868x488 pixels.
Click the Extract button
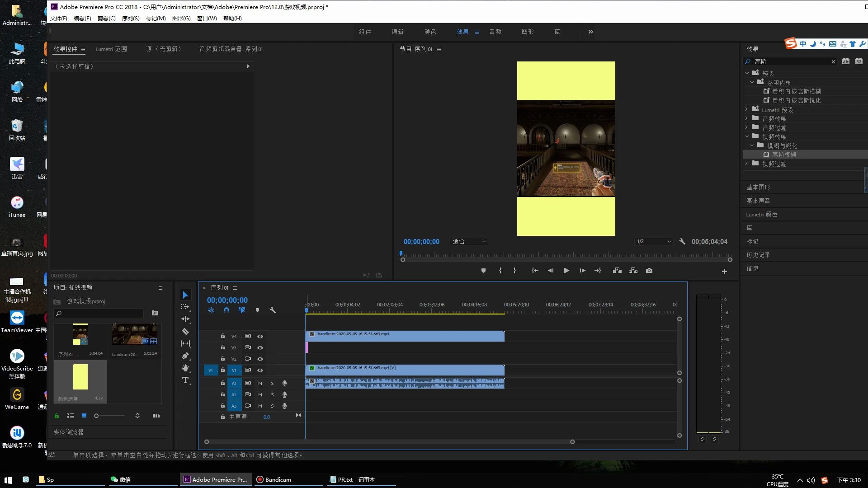point(633,271)
